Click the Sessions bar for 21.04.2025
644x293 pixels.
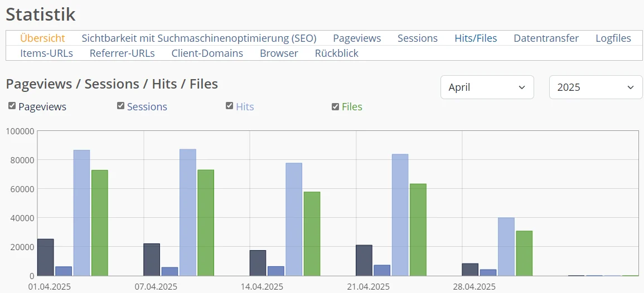point(382,270)
